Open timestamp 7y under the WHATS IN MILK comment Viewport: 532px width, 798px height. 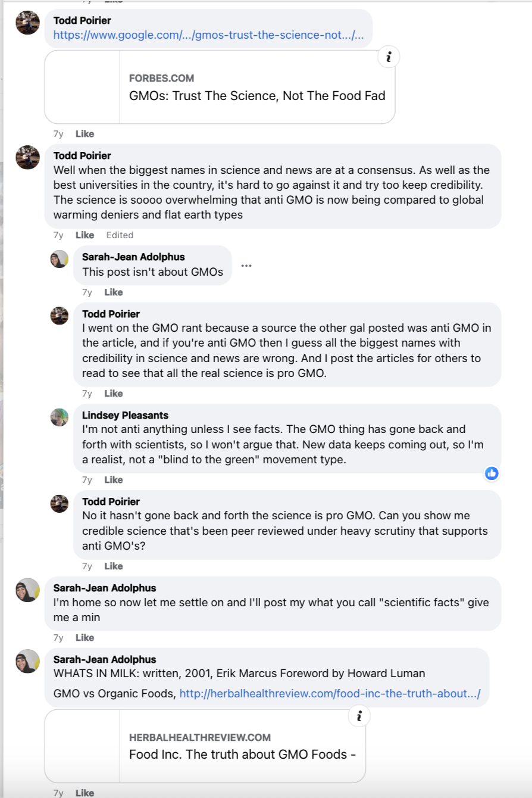click(58, 793)
